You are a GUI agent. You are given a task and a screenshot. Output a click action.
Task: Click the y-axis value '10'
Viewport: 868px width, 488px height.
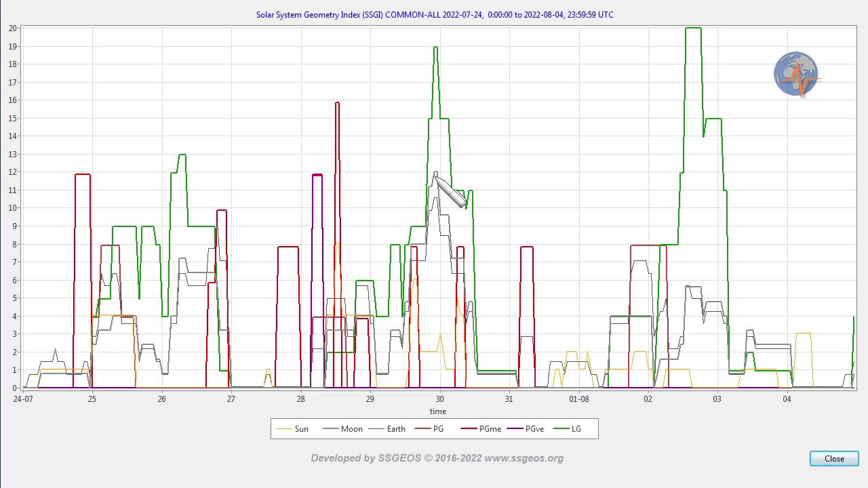coord(12,208)
